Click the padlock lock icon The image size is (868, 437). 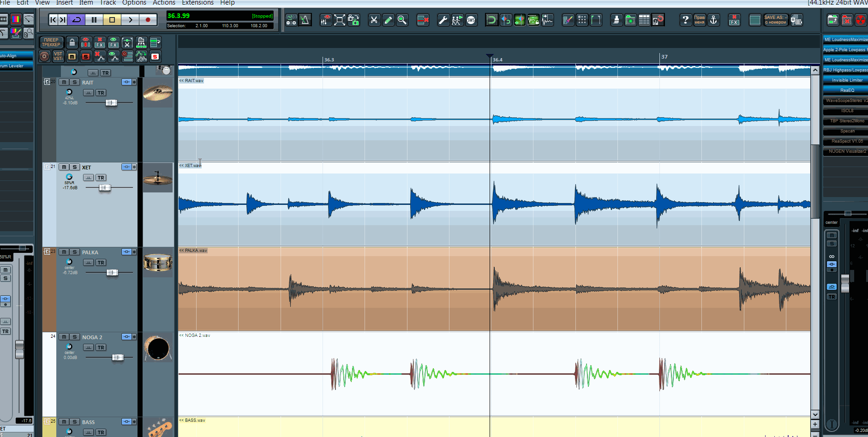point(72,42)
